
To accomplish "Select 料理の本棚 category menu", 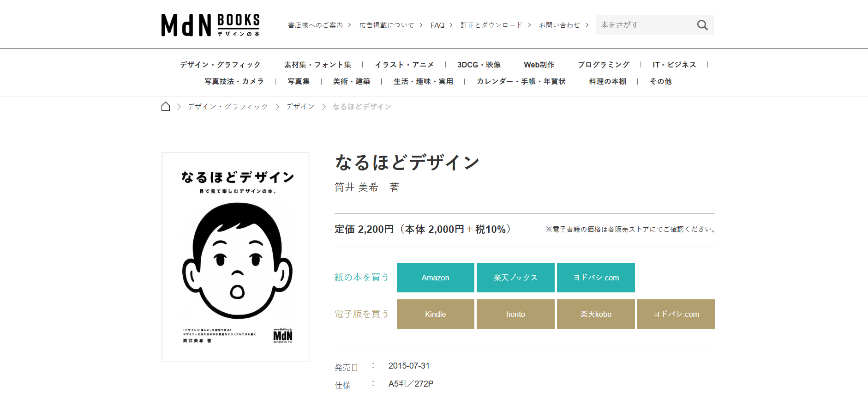I will coord(607,81).
